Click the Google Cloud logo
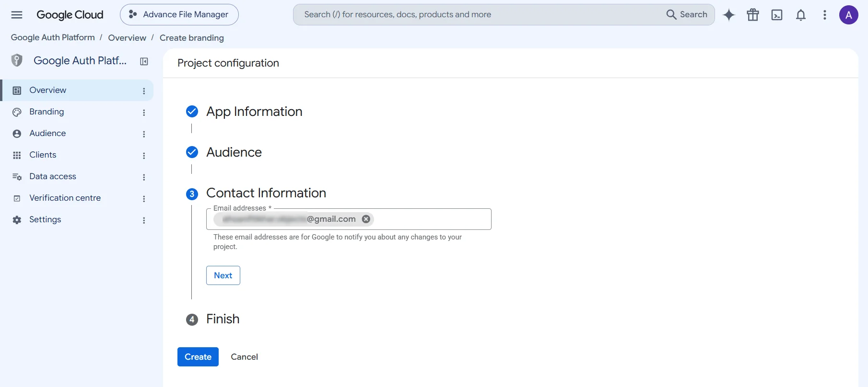This screenshot has width=868, height=387. [x=70, y=15]
